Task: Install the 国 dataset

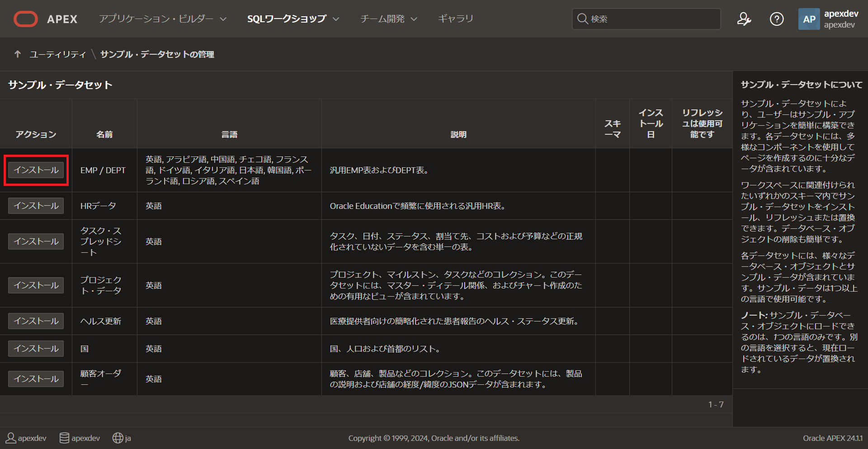Action: coord(36,349)
